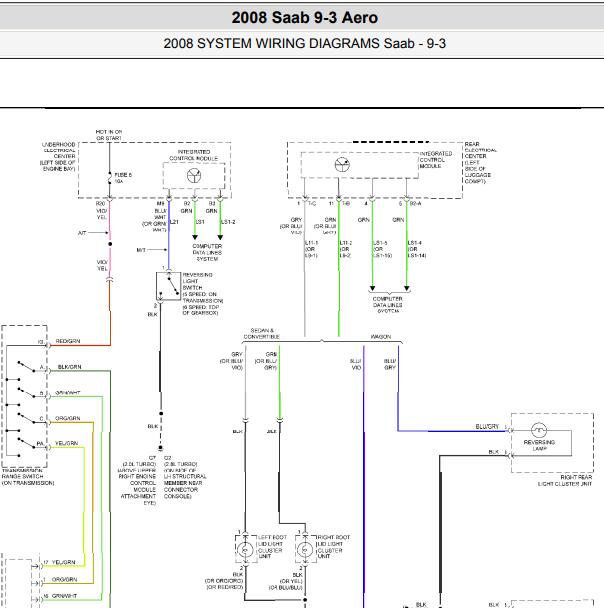This screenshot has height=608, width=604.
Task: Click the 'WAGON' label
Action: pyautogui.click(x=381, y=337)
